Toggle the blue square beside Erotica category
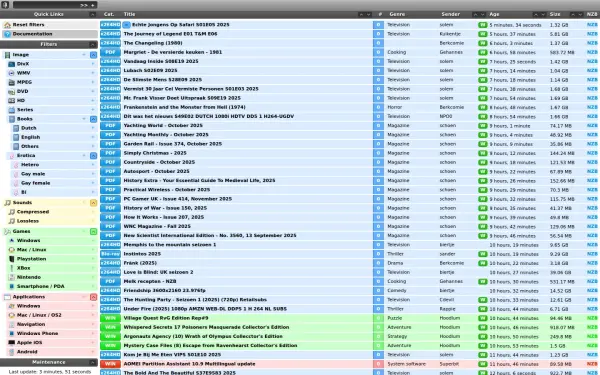 pyautogui.click(x=93, y=156)
